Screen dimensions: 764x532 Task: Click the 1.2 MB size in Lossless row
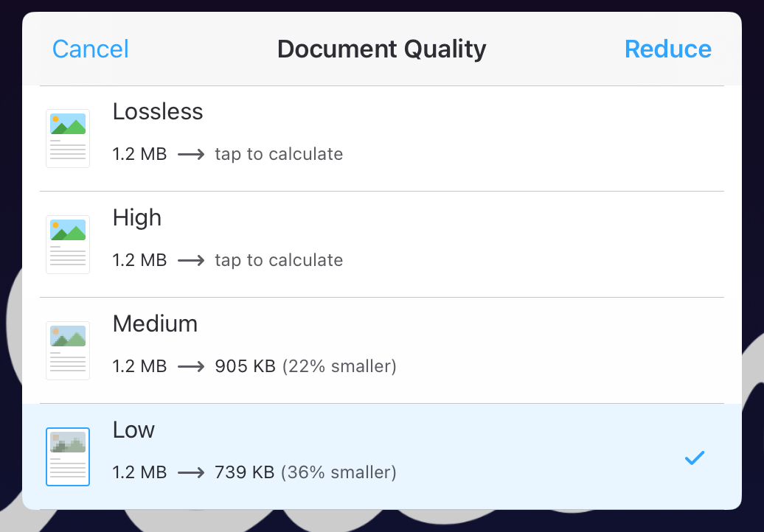coord(140,154)
